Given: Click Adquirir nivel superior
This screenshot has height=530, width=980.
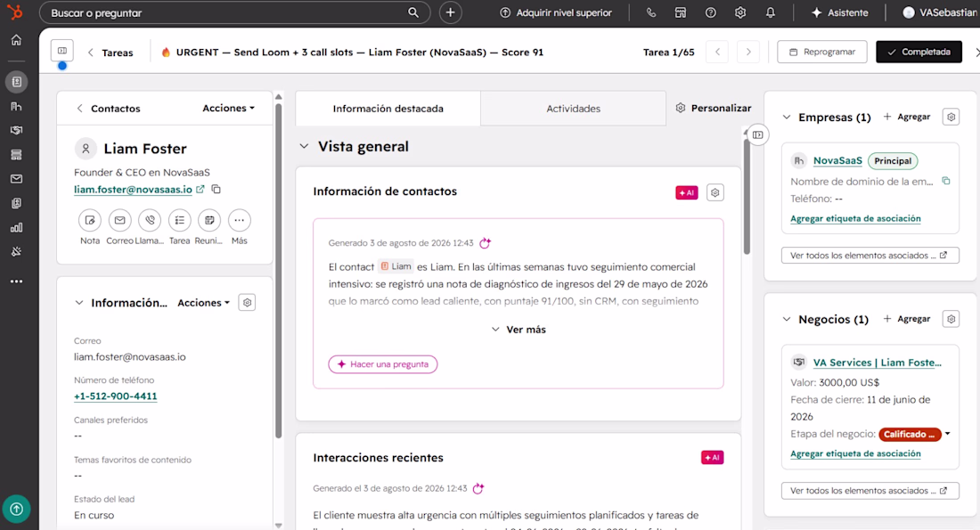Looking at the screenshot, I should pyautogui.click(x=556, y=12).
